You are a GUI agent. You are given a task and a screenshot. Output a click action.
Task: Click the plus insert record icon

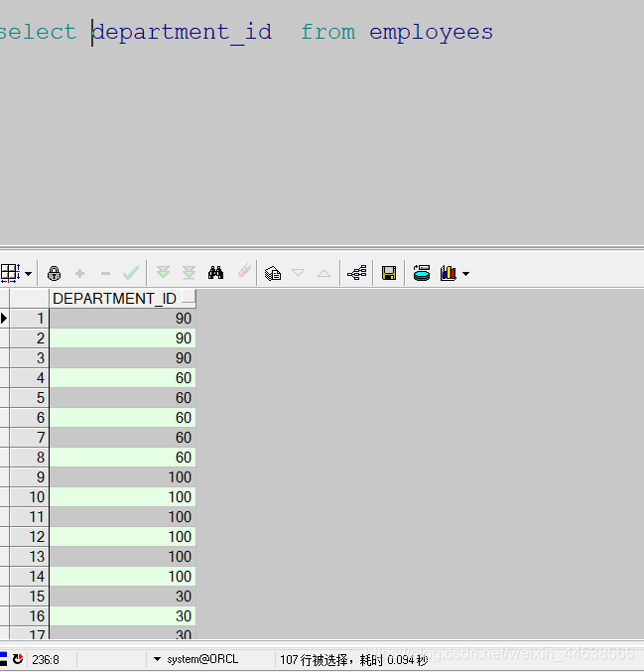(79, 273)
